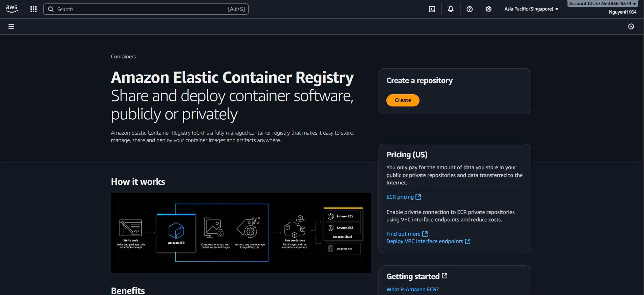Open the services grid menu icon
Viewport: 644px width, 295px height.
pos(34,9)
